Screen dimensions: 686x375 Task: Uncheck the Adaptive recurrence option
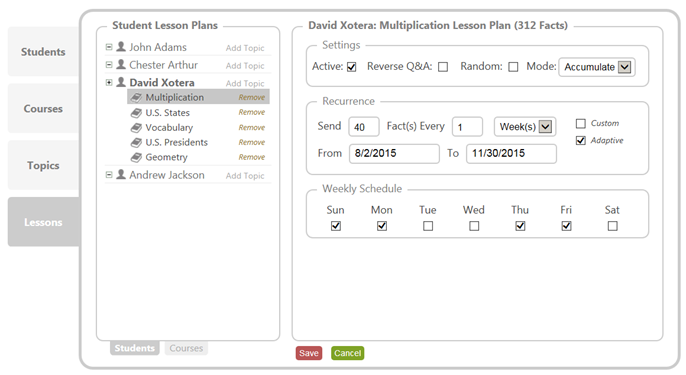(x=581, y=140)
